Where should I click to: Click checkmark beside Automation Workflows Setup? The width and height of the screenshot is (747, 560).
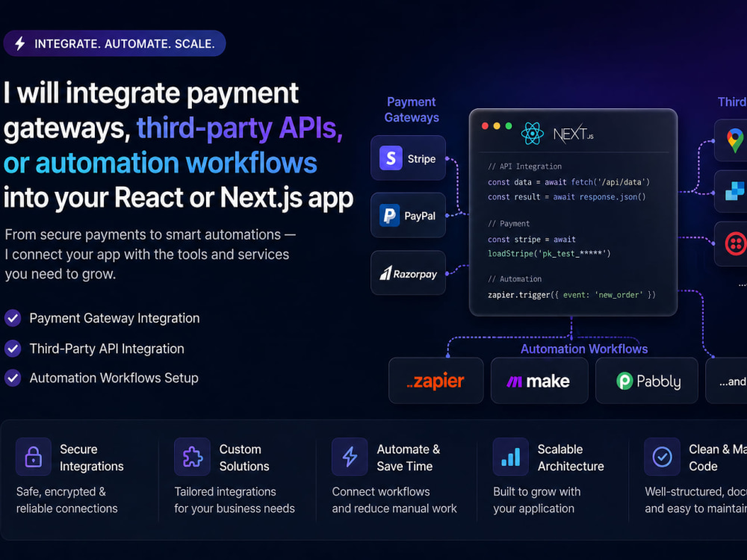pos(13,378)
